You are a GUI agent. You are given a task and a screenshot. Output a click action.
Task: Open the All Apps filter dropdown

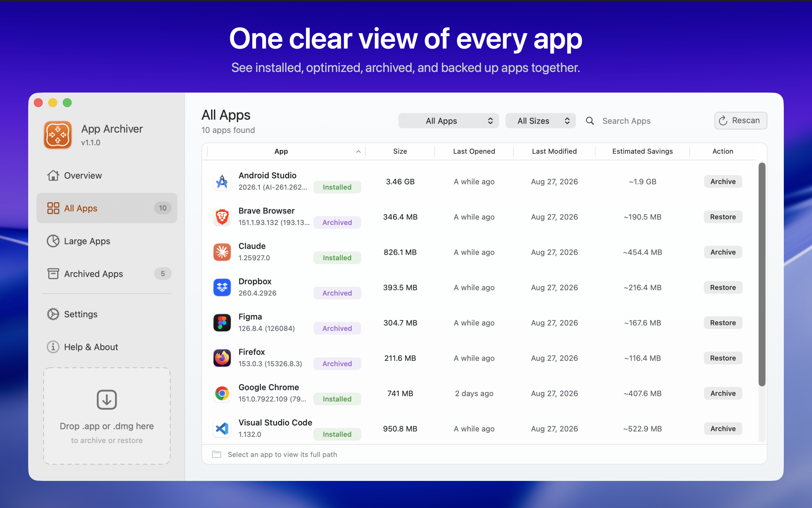448,121
